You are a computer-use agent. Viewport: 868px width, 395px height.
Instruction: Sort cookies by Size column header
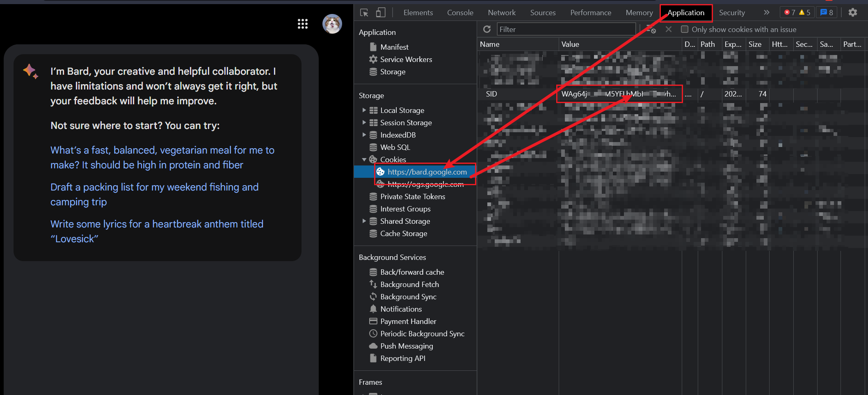757,44
